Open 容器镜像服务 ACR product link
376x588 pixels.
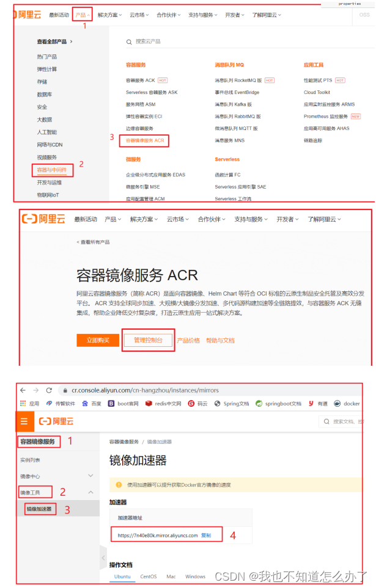pos(145,140)
